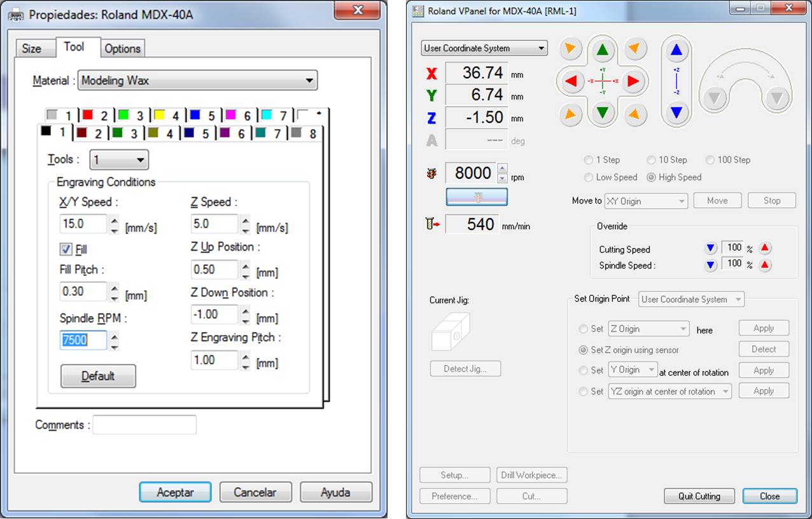Decrease Spindle Speed override with blue arrow
Image resolution: width=812 pixels, height=519 pixels.
pos(711,265)
